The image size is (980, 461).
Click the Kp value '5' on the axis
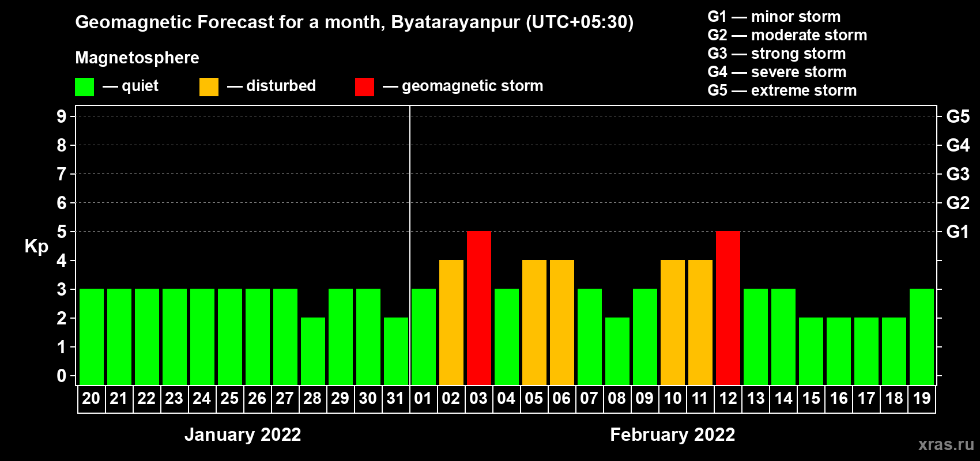pos(62,232)
